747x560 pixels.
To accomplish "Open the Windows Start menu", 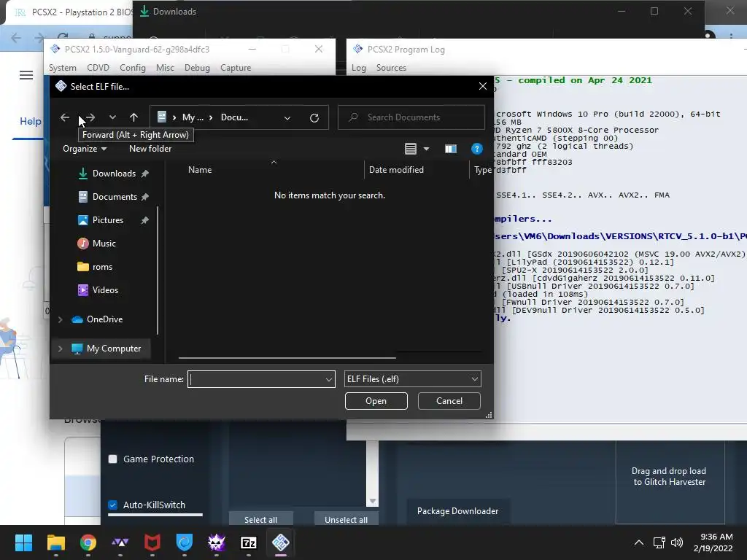I will click(23, 542).
